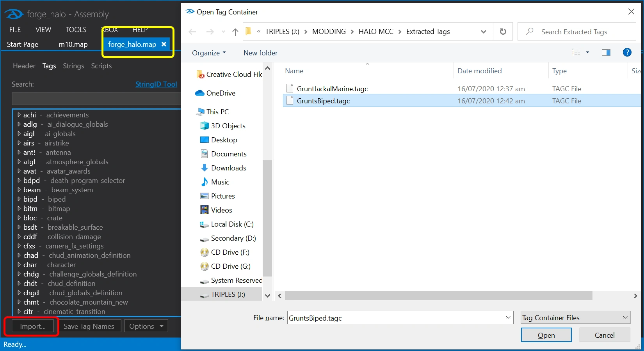Switch to the Strings tab
This screenshot has width=644, height=351.
[73, 66]
